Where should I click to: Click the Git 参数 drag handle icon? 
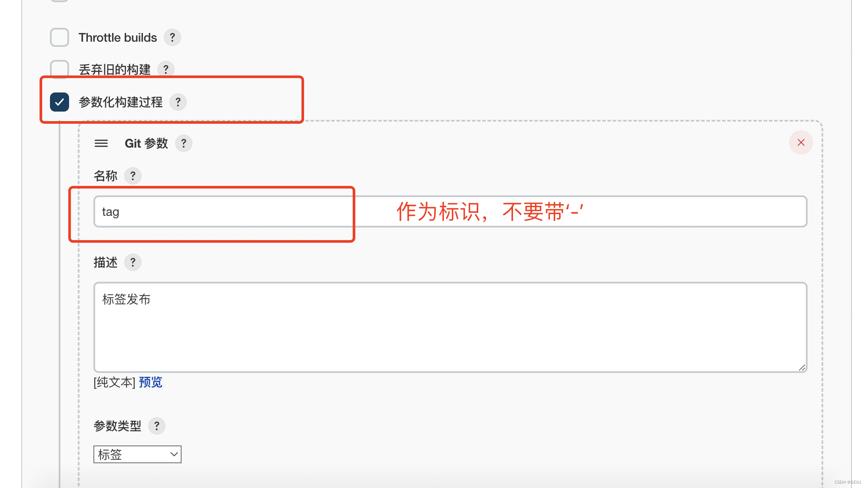point(101,143)
